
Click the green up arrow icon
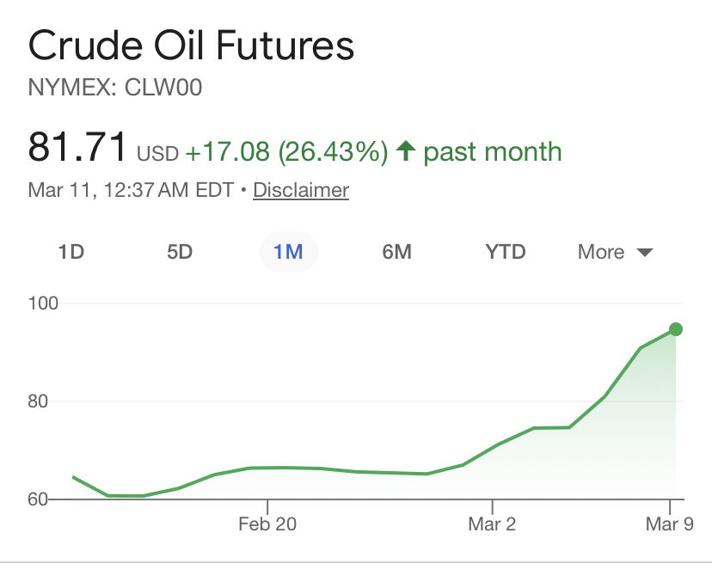tap(406, 152)
